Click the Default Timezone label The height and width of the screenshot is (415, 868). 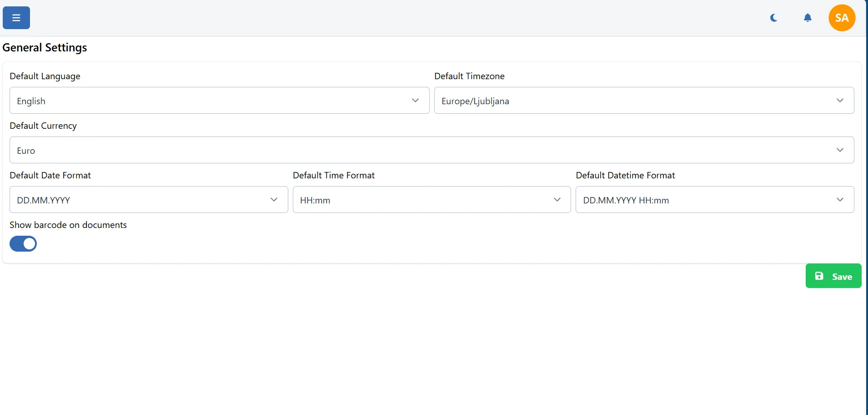pyautogui.click(x=469, y=76)
